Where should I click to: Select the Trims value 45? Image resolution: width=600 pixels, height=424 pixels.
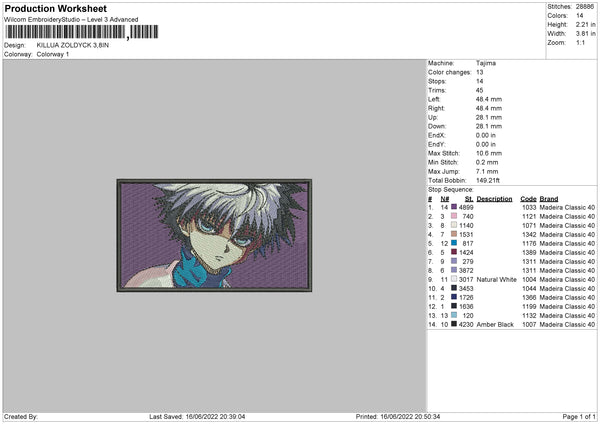(x=479, y=90)
